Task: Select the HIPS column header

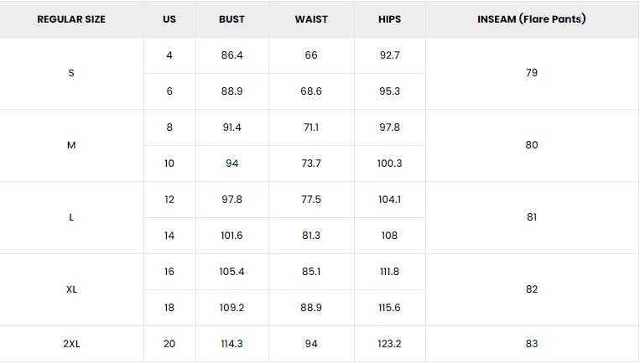Action: (x=389, y=19)
